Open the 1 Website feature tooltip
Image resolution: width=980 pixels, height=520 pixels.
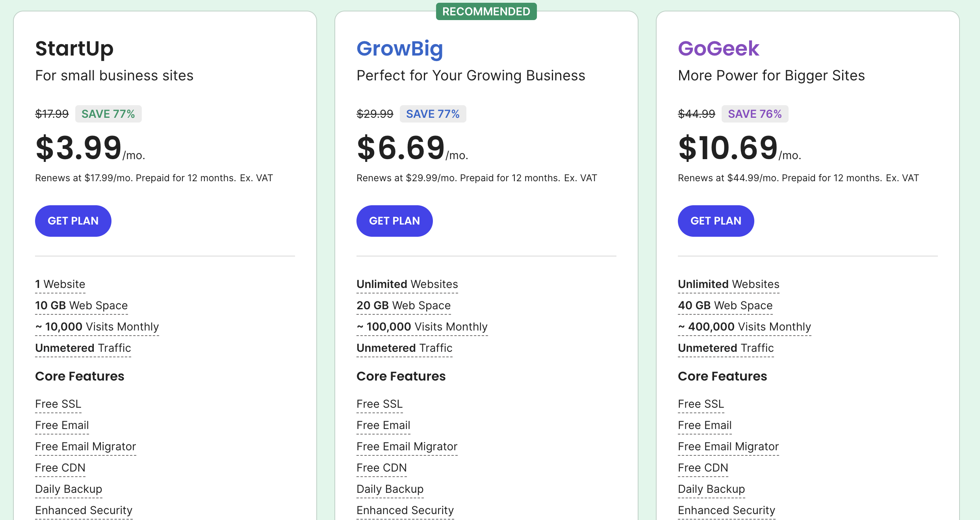pyautogui.click(x=60, y=284)
